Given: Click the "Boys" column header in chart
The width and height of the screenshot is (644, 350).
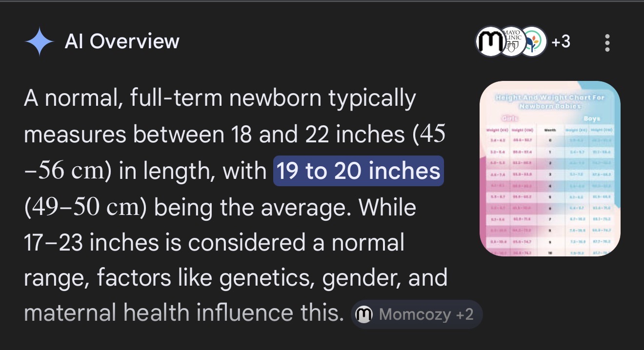Looking at the screenshot, I should coord(591,118).
